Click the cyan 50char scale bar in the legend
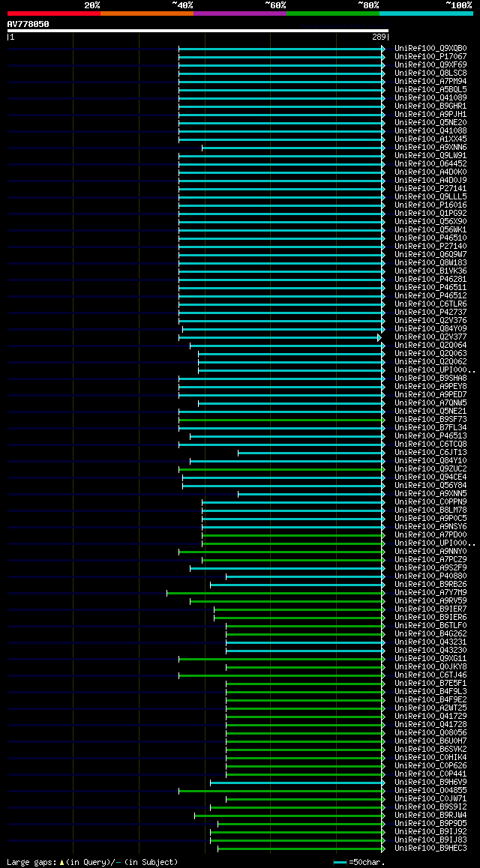This screenshot has width=480, height=868. 340,863
